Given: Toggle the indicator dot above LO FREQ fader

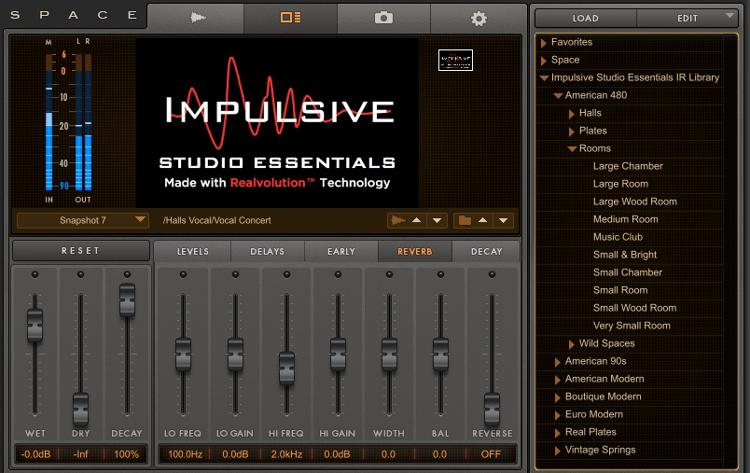Looking at the screenshot, I should point(183,274).
